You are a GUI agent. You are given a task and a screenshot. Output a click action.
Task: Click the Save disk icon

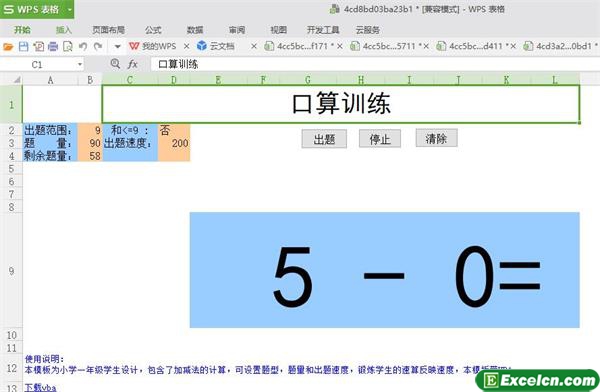tap(23, 47)
